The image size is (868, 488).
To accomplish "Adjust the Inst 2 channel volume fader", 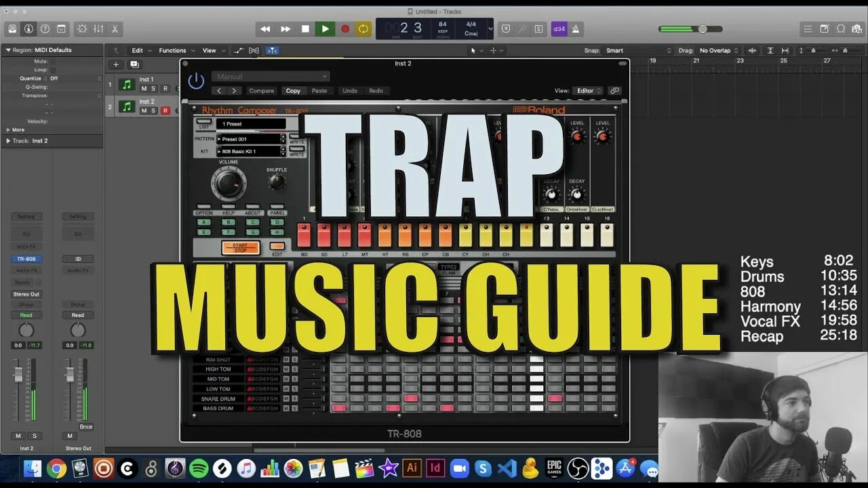I will pyautogui.click(x=18, y=373).
